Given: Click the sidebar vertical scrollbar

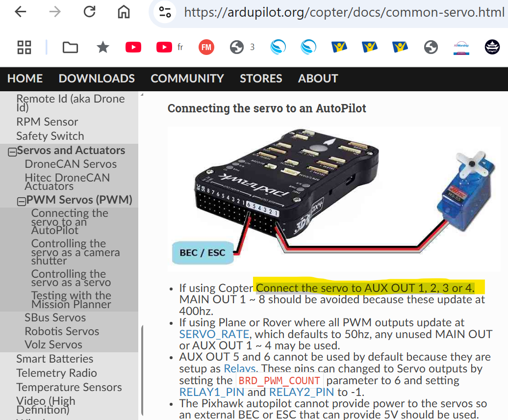Looking at the screenshot, I should [142, 369].
